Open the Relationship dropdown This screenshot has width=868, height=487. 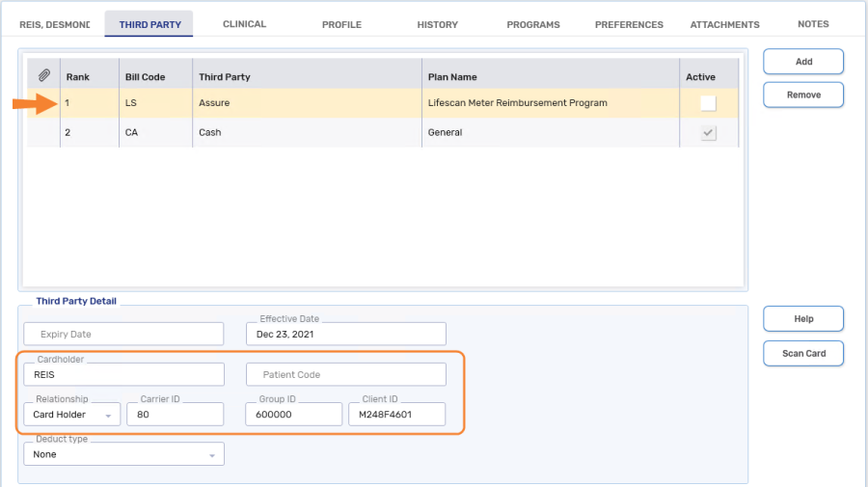(x=72, y=415)
